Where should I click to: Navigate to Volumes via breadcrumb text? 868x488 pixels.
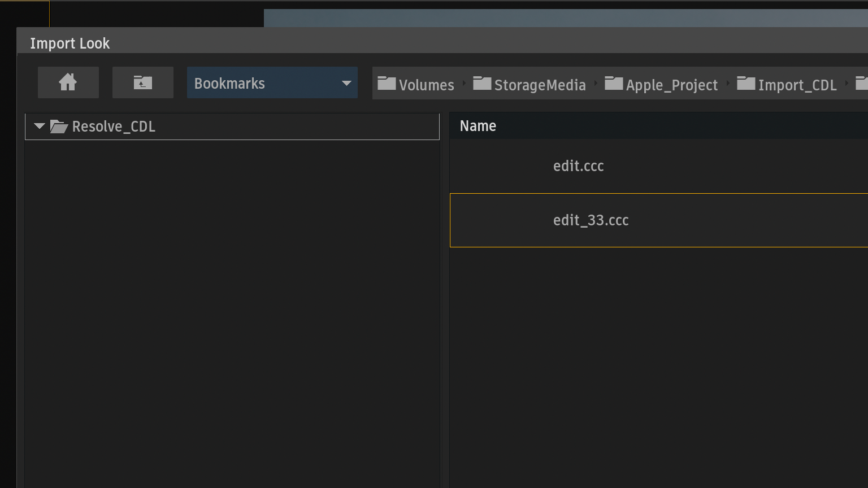click(426, 85)
